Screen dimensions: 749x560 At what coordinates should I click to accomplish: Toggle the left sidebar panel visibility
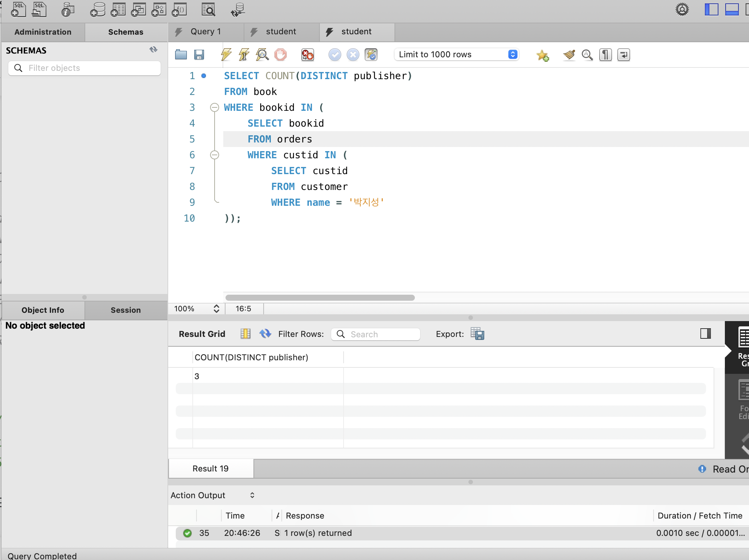click(x=711, y=9)
